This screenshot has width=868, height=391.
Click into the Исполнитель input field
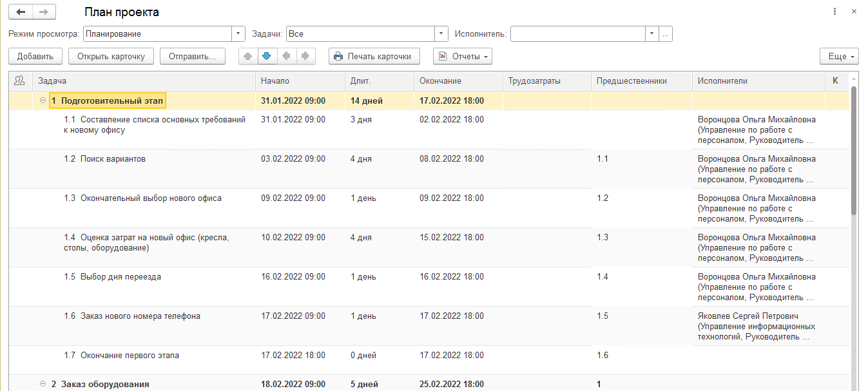578,33
